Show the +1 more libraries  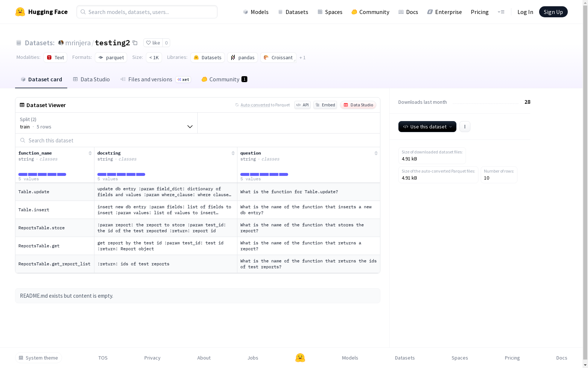click(302, 57)
